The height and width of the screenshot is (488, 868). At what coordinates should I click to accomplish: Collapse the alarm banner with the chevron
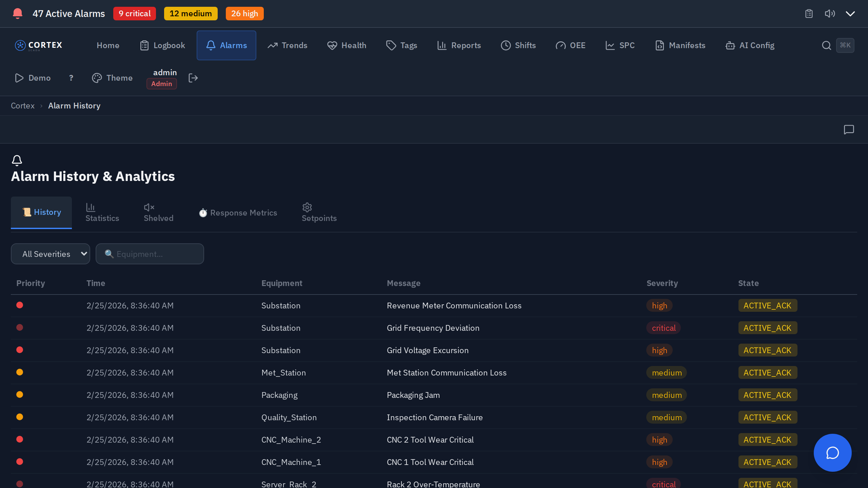[x=850, y=14]
